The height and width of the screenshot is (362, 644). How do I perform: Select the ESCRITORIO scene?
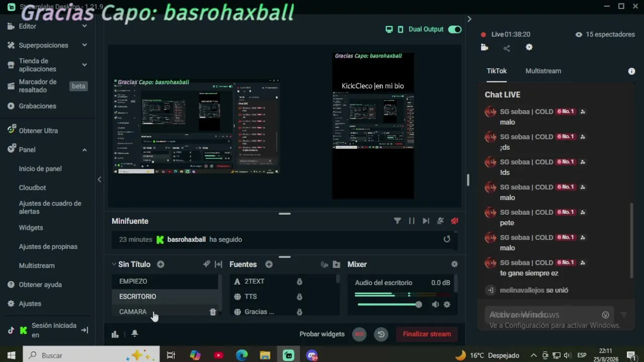click(165, 297)
